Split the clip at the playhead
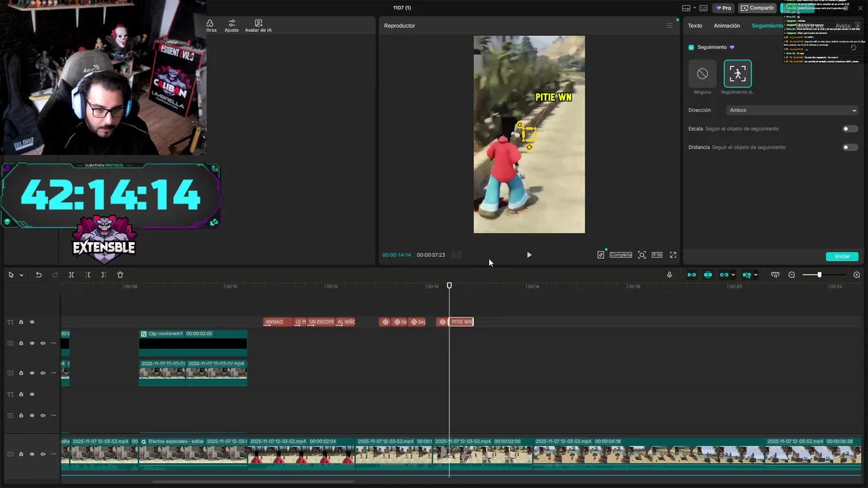This screenshot has height=488, width=868. [x=71, y=274]
